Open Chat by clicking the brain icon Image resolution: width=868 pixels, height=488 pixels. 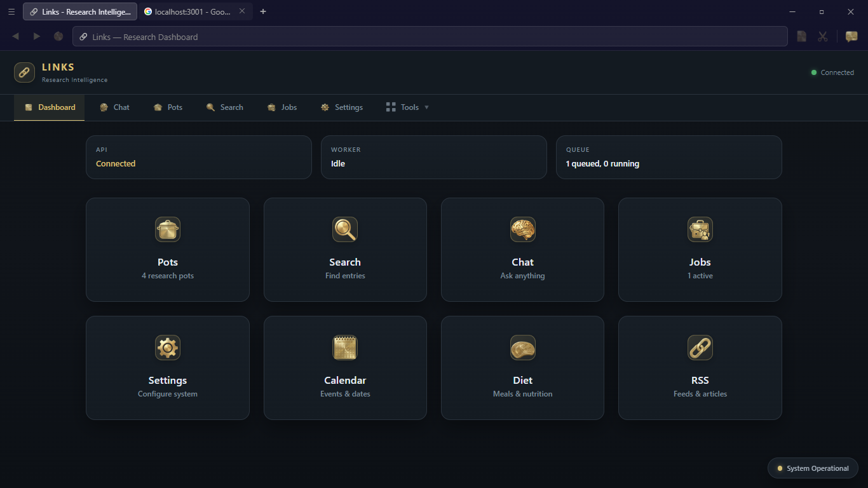click(x=522, y=229)
